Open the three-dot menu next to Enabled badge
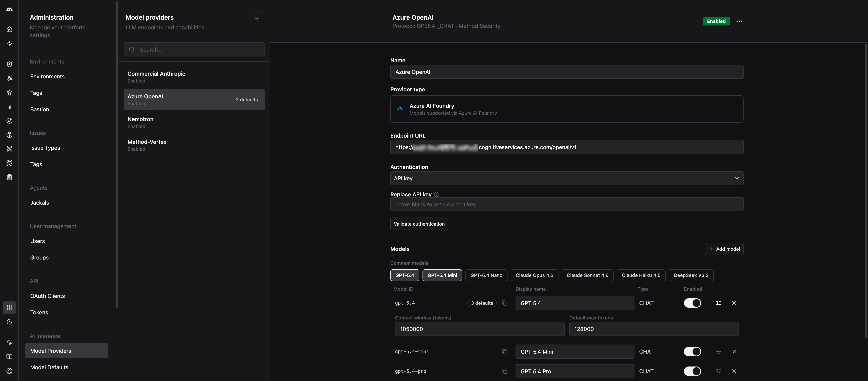Viewport: 868px width, 381px height. click(x=739, y=21)
